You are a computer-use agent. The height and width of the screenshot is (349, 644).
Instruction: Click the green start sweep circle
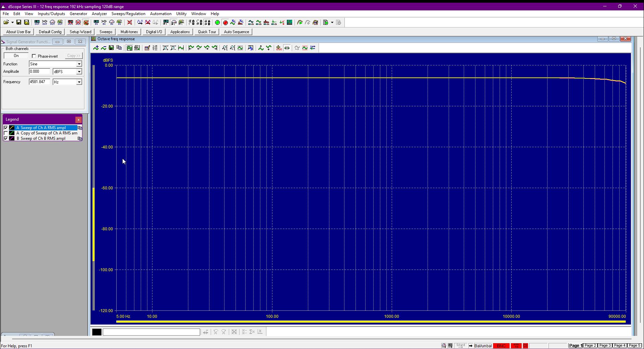point(217,22)
